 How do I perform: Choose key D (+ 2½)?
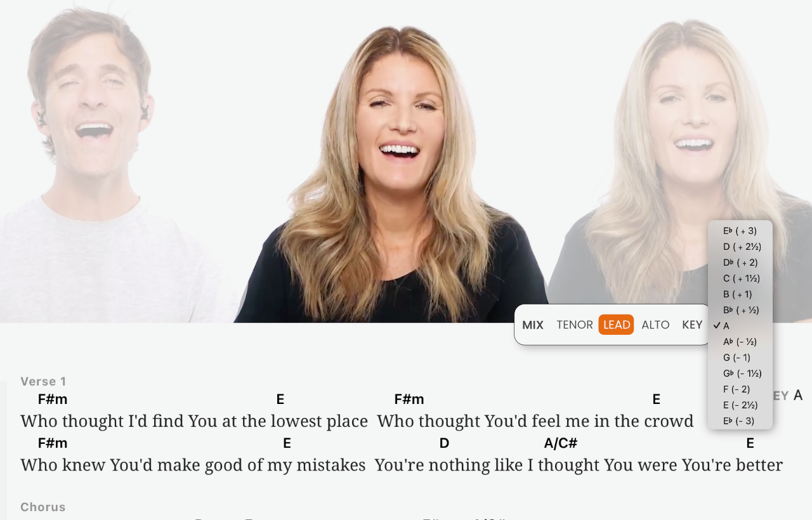point(740,247)
